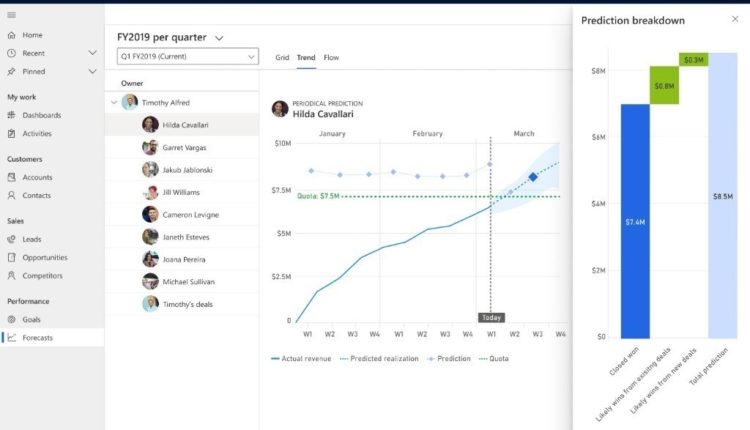
Task: Switch to the Grid tab
Action: 282,57
